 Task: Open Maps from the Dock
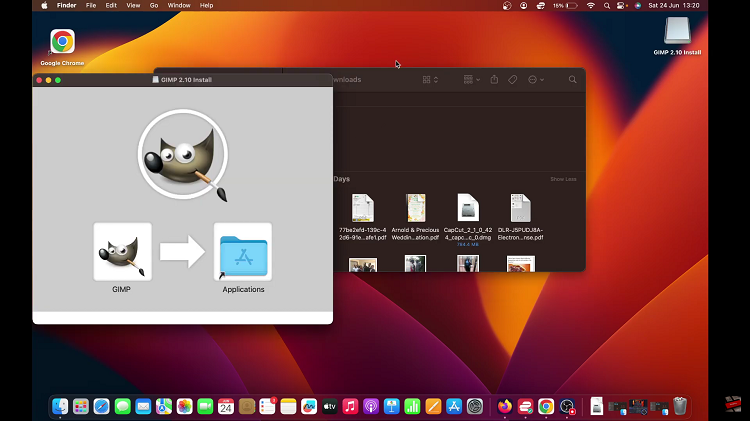[x=164, y=407]
